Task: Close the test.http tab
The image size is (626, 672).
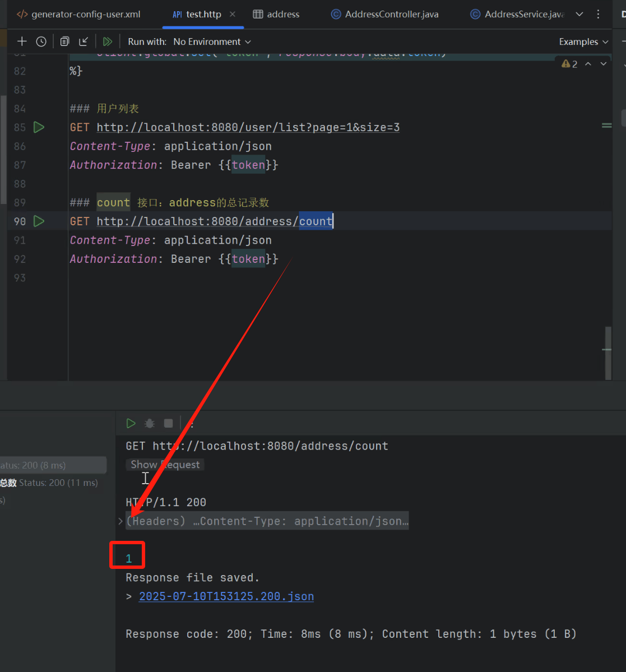Action: 233,14
